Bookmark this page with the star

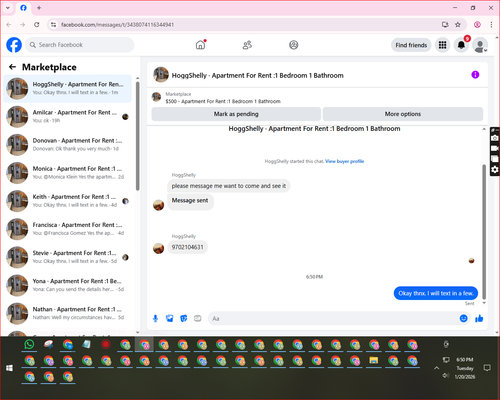[x=458, y=25]
